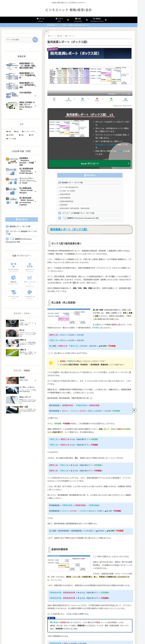Jump to 固定費差異 in contents
The image size is (145, 644).
pyautogui.click(x=64, y=205)
